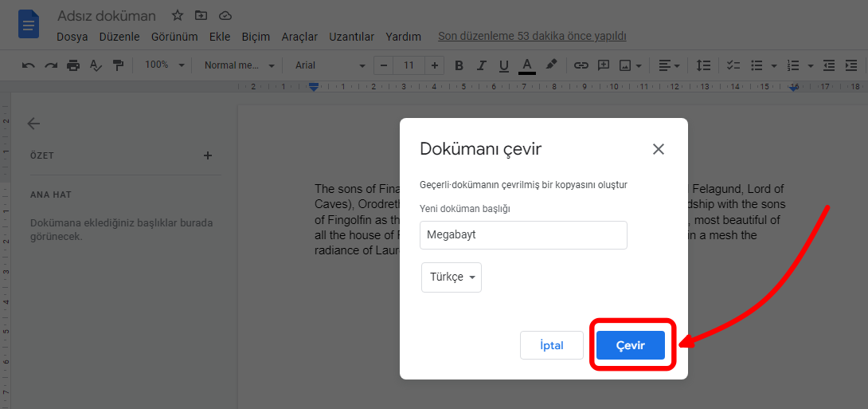Click the print icon in toolbar
The image size is (868, 409).
[73, 65]
